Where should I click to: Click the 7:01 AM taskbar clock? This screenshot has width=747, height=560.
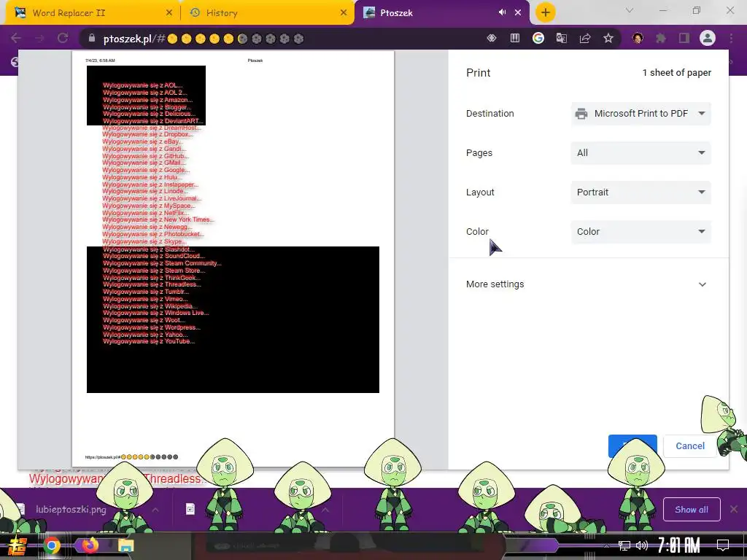pos(679,545)
